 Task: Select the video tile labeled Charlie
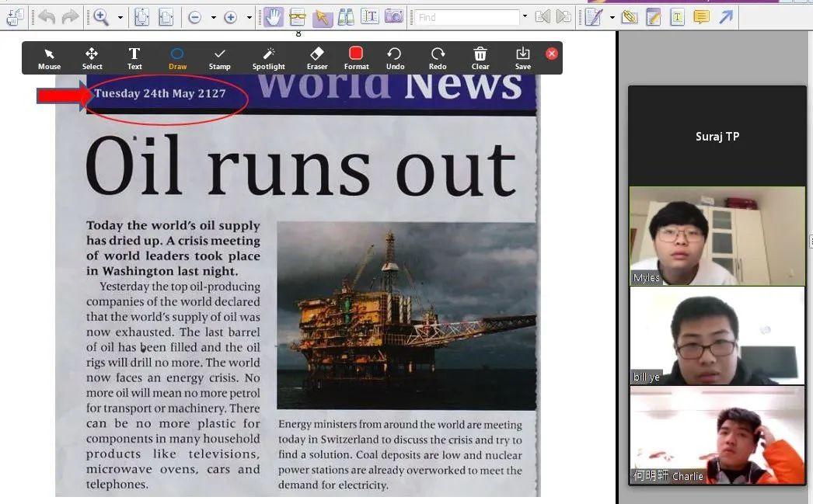click(717, 435)
